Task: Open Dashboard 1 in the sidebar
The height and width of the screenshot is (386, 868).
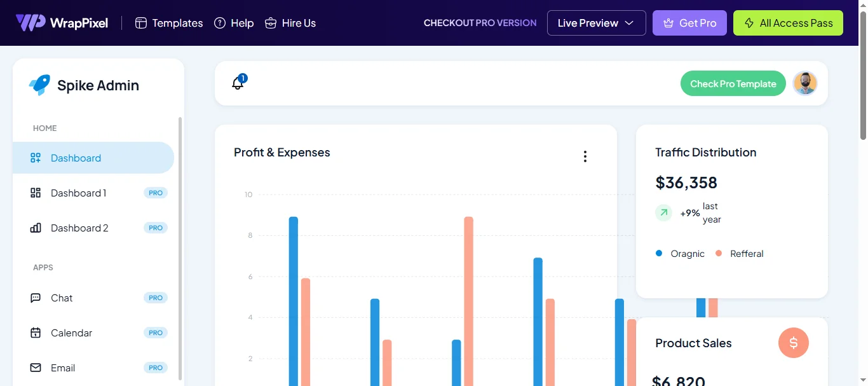Action: 93,193
